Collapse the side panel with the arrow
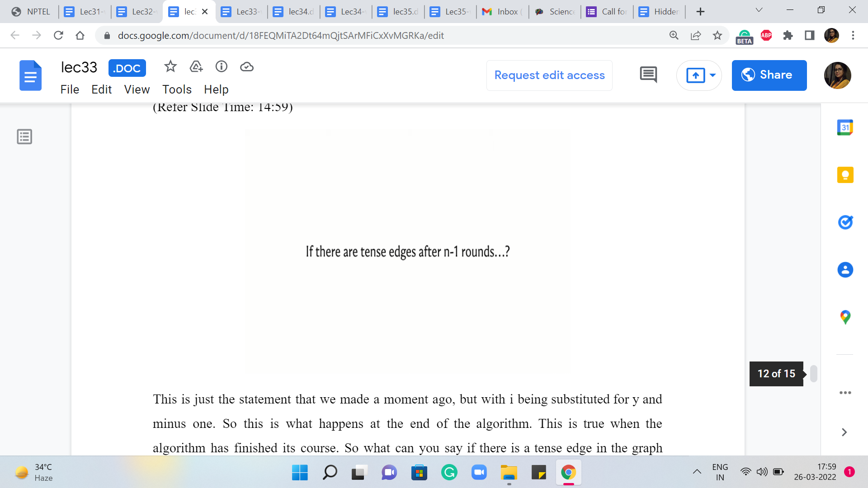 pyautogui.click(x=844, y=432)
